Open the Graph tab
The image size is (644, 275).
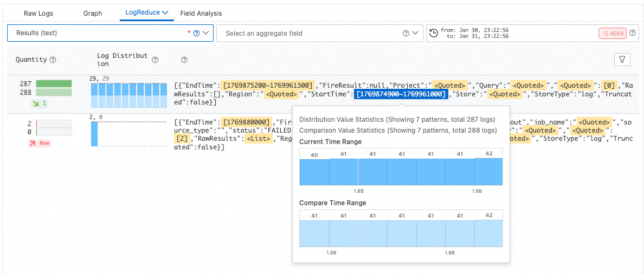coord(93,13)
